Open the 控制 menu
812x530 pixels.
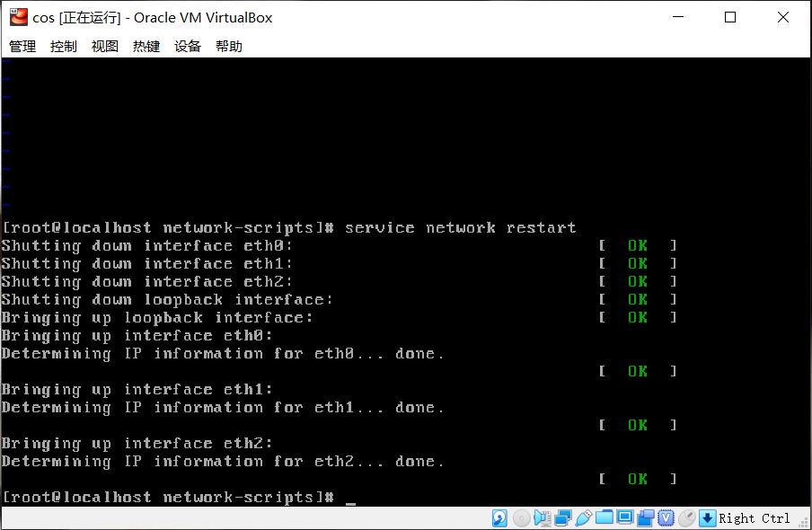click(x=63, y=46)
